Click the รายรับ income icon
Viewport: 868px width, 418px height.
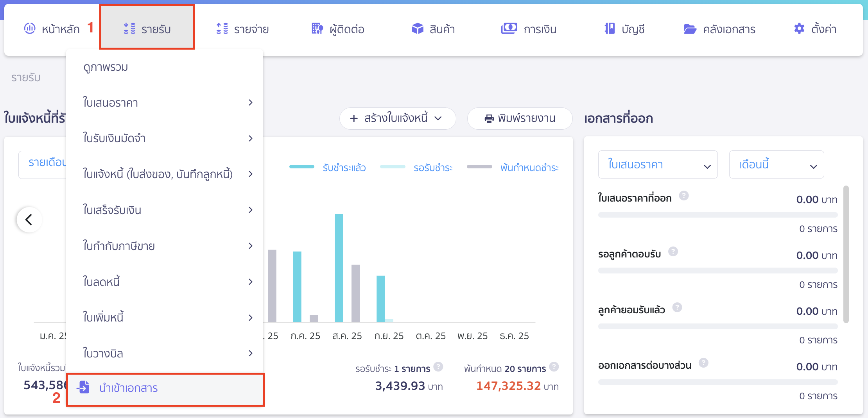pos(129,29)
